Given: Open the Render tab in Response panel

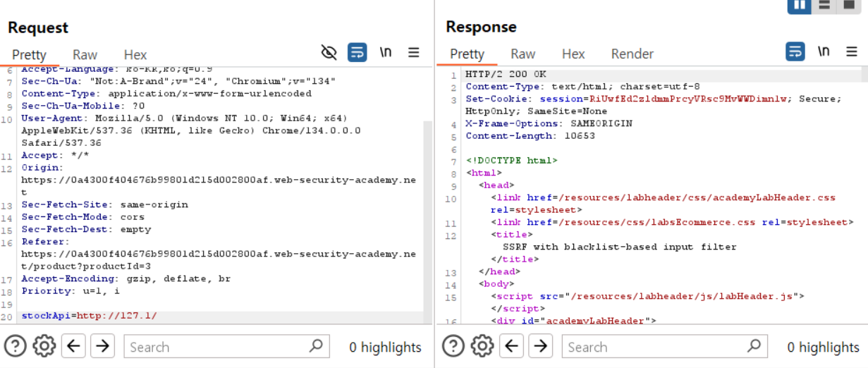Looking at the screenshot, I should (632, 54).
